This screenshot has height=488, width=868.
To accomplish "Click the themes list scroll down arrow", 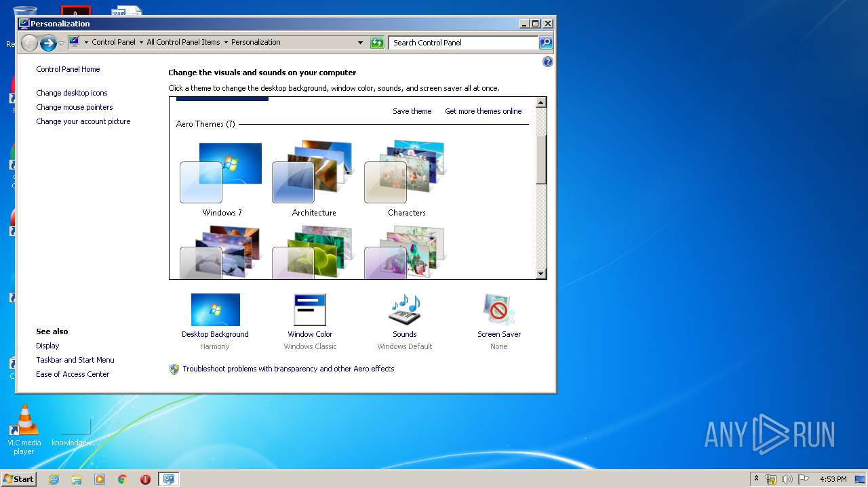I will [540, 274].
